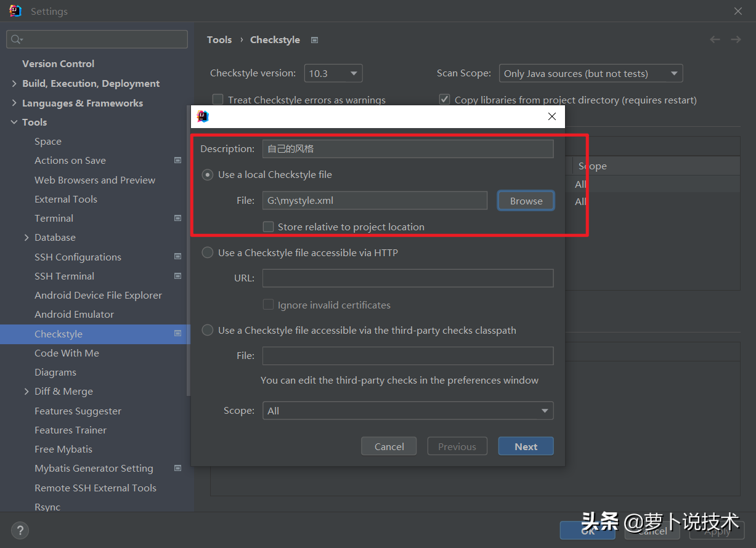Open Version Control settings
The width and height of the screenshot is (756, 548).
pyautogui.click(x=58, y=63)
